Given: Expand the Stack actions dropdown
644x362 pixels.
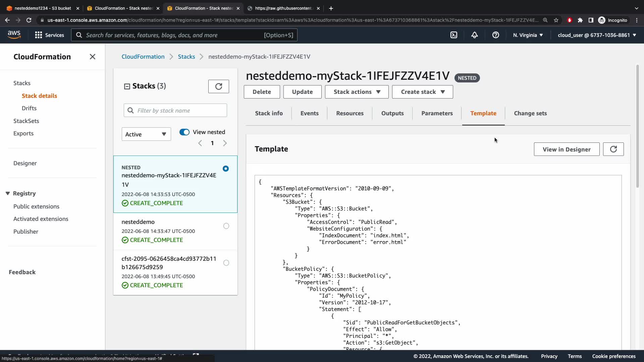Looking at the screenshot, I should point(357,92).
